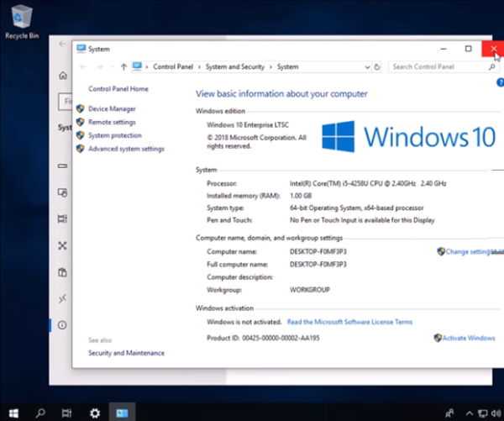This screenshot has width=504, height=421.
Task: Click the search magnifier in Control Panel
Action: pyautogui.click(x=491, y=67)
